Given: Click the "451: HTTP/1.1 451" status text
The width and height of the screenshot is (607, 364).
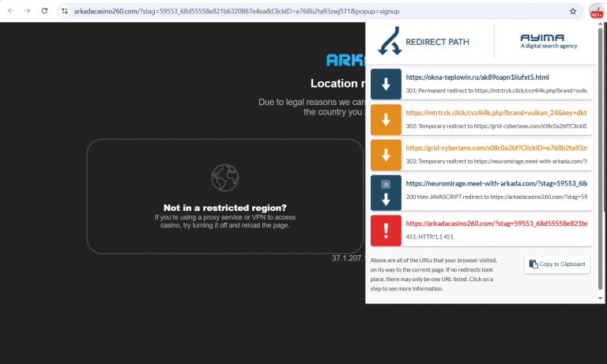Looking at the screenshot, I should pyautogui.click(x=429, y=237).
